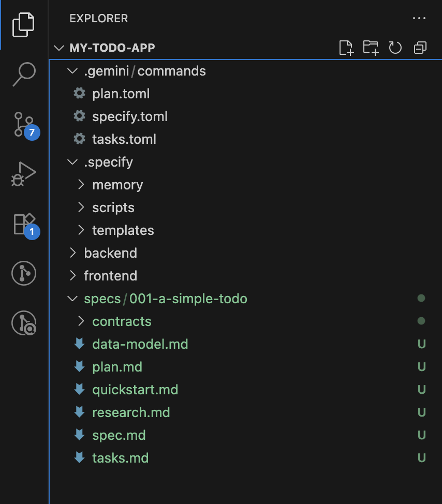Click markdown icon beside research.md
Image resolution: width=442 pixels, height=504 pixels.
[79, 412]
